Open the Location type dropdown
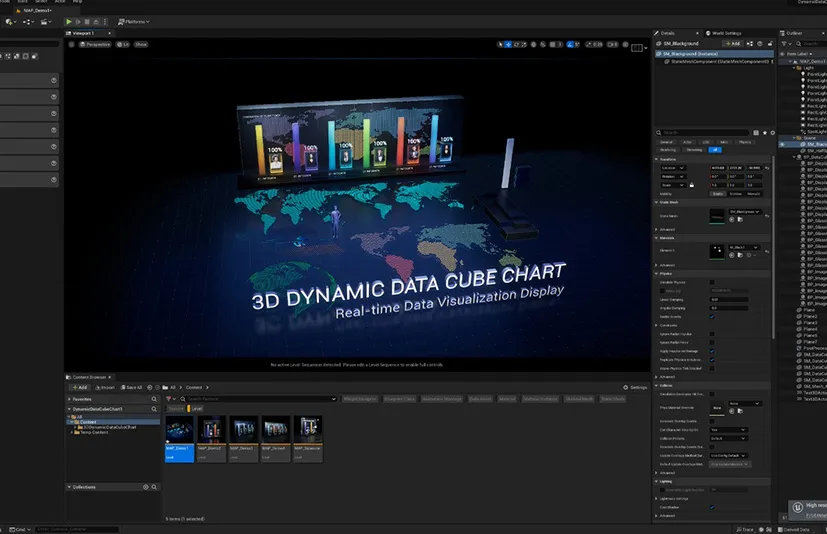The height and width of the screenshot is (534, 827). click(672, 168)
